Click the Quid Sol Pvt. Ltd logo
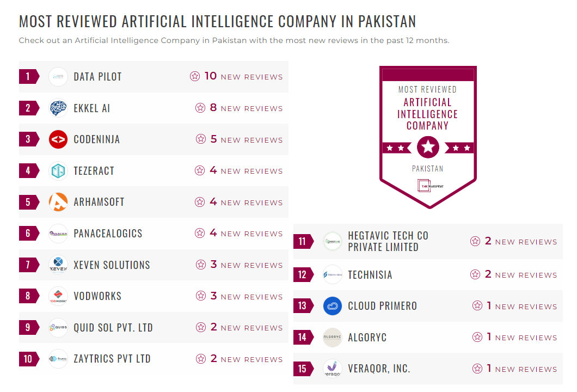 pyautogui.click(x=58, y=327)
